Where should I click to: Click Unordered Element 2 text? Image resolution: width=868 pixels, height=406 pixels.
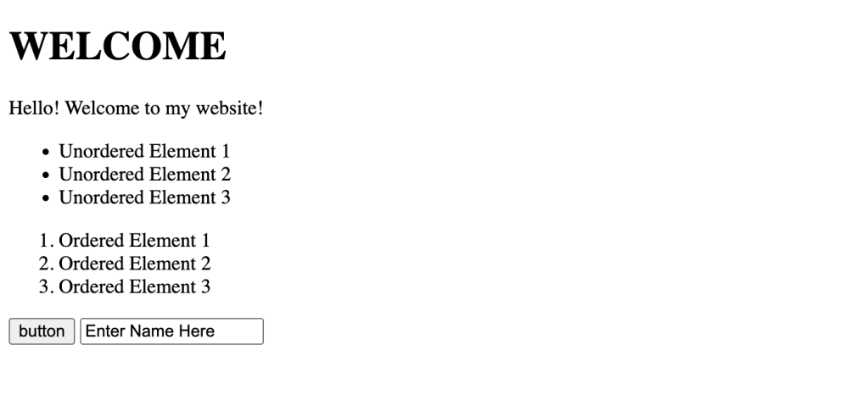(144, 175)
